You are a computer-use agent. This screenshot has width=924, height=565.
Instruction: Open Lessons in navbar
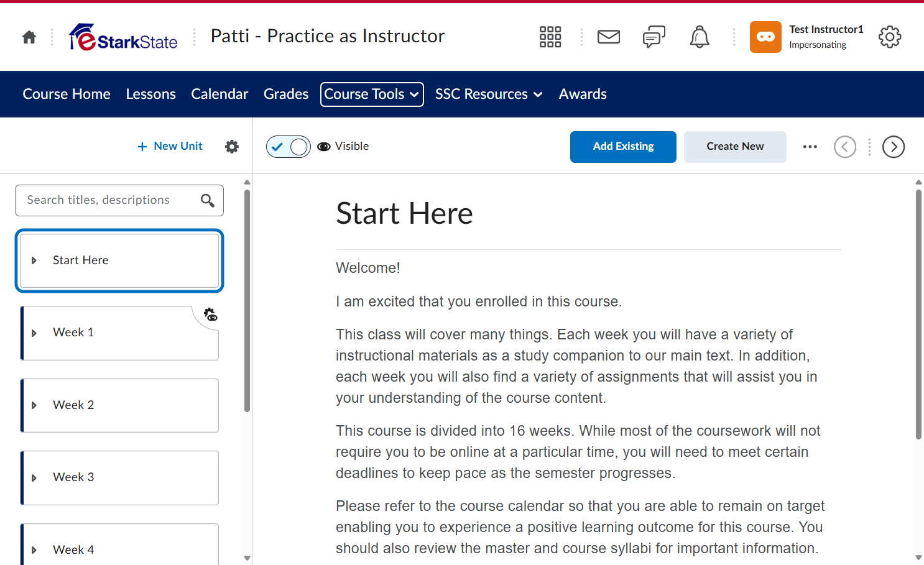151,94
